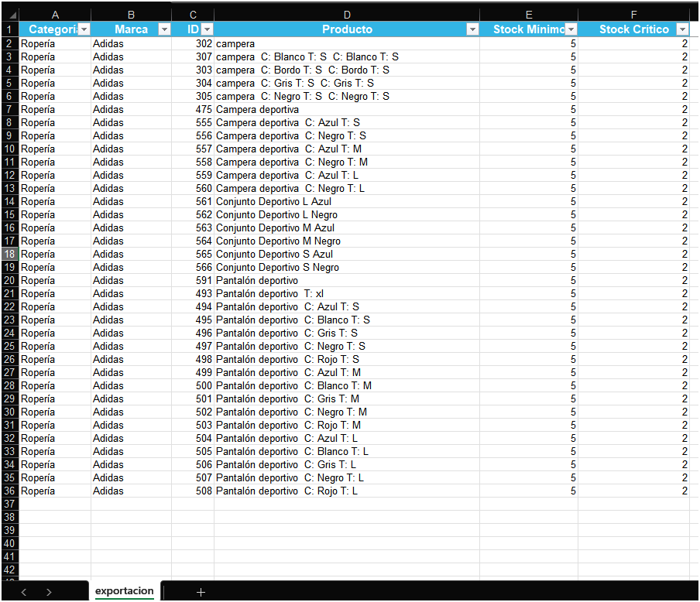Viewport: 700px width, 602px height.
Task: Open the ID column filter dropdown
Action: pyautogui.click(x=207, y=29)
